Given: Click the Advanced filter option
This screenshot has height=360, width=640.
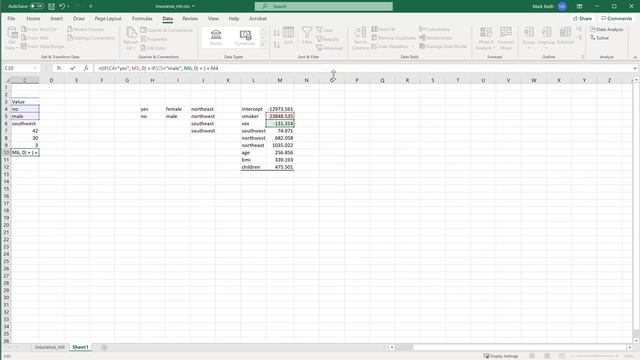Looking at the screenshot, I should pyautogui.click(x=329, y=48).
